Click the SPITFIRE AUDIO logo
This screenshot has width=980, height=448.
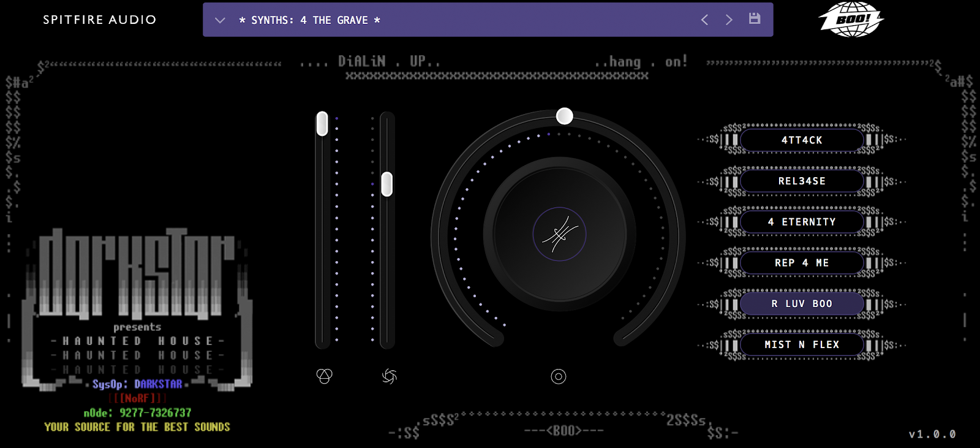tap(100, 20)
